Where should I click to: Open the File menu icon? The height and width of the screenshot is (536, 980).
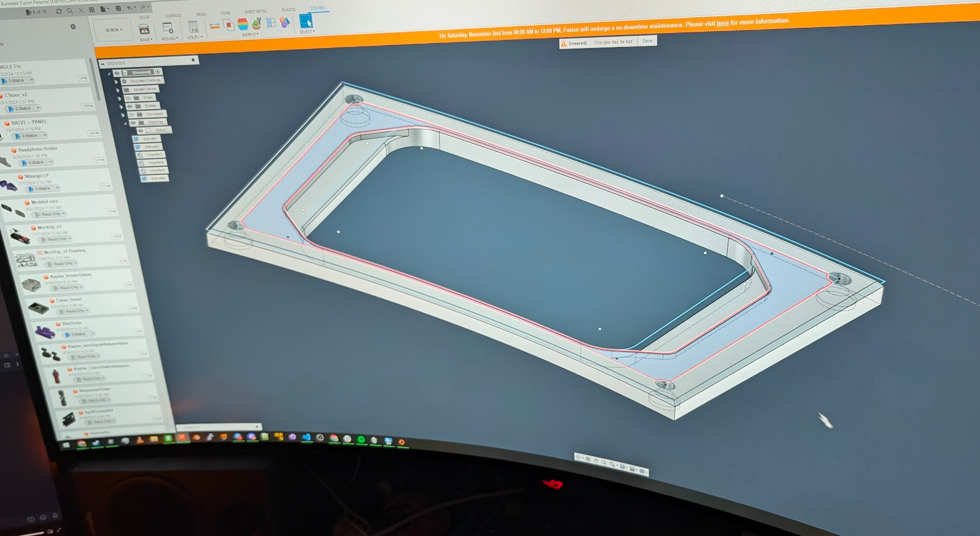[x=103, y=9]
